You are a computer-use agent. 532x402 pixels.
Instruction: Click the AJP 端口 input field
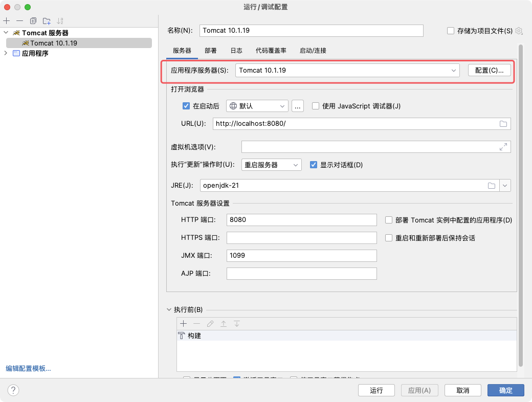point(302,274)
